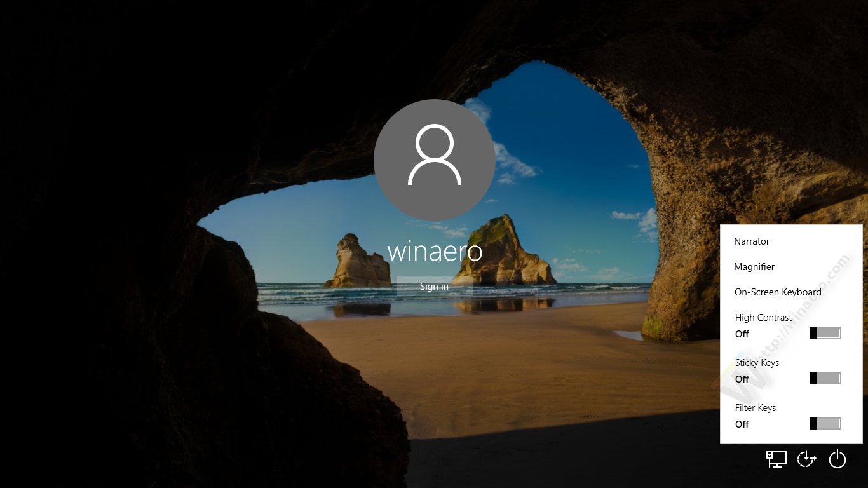Turn on the Filter Keys switch
Screen dimensions: 868x488
825,424
